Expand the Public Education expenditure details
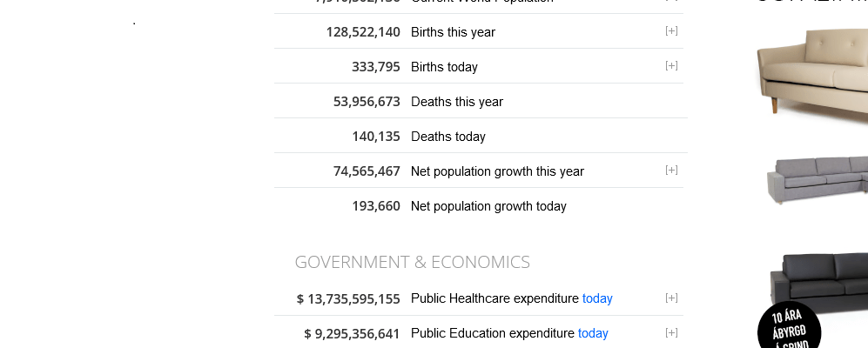Viewport: 868px width, 348px height. tap(671, 333)
